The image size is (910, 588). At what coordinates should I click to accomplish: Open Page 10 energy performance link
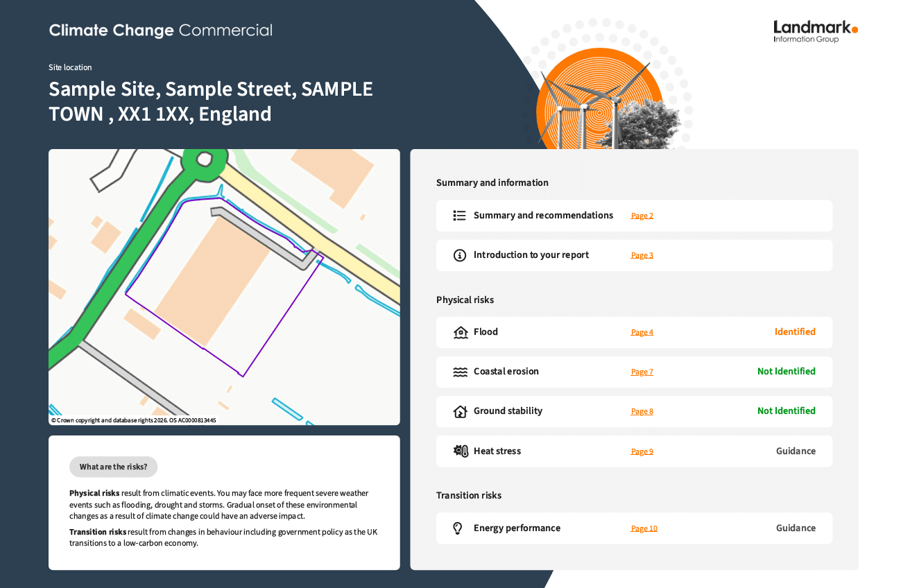tap(644, 528)
